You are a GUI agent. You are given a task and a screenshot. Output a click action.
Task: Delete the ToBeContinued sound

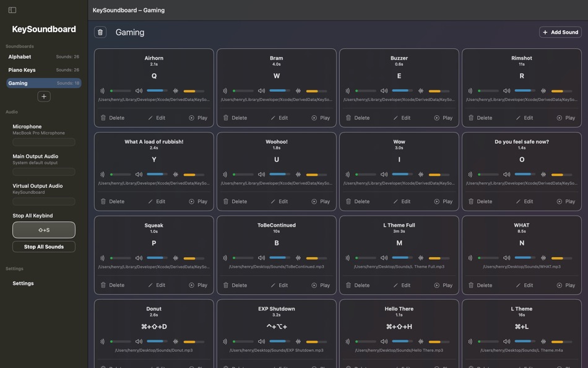pyautogui.click(x=227, y=284)
